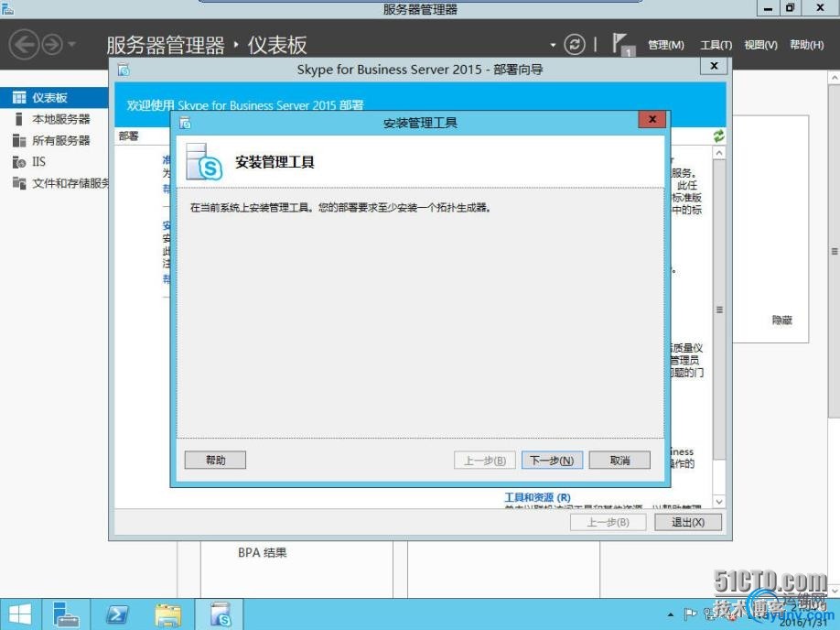Open File Explorer from the taskbar
The height and width of the screenshot is (630, 840).
coord(167,614)
